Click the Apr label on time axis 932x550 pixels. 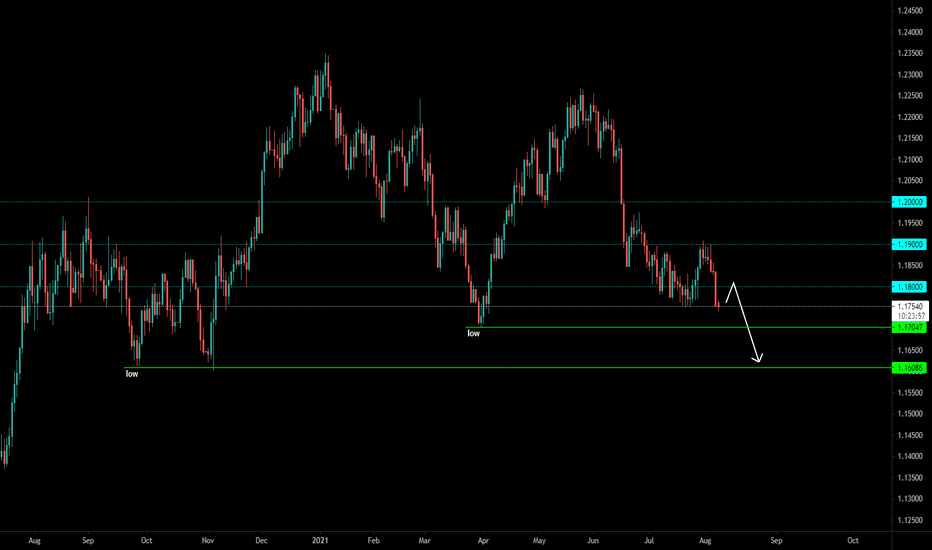tap(483, 541)
